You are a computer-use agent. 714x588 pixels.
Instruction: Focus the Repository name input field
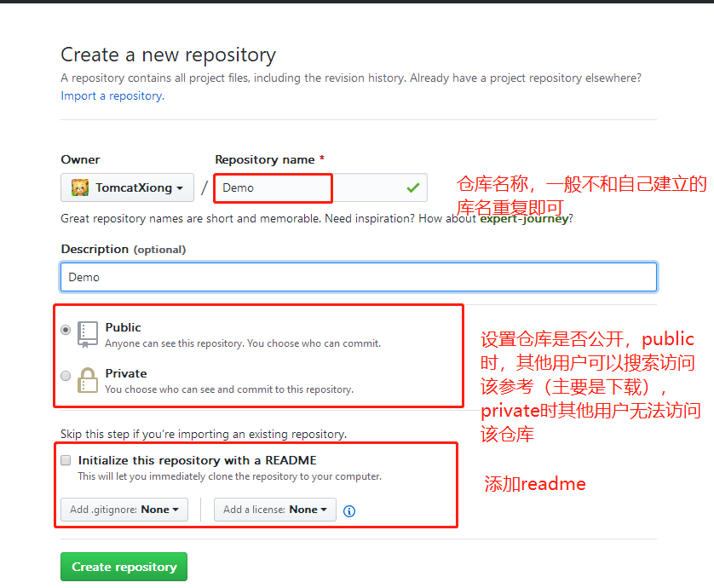click(x=321, y=187)
